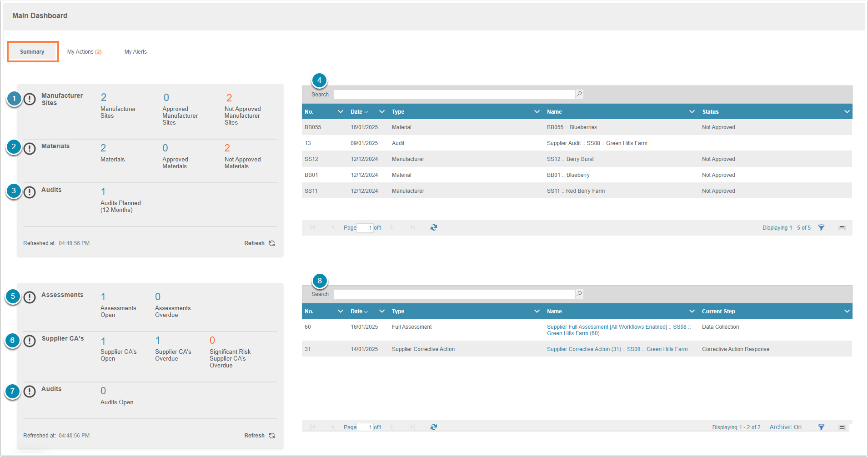This screenshot has height=457, width=868.
Task: Switch to the My Actions tab
Action: [x=84, y=52]
